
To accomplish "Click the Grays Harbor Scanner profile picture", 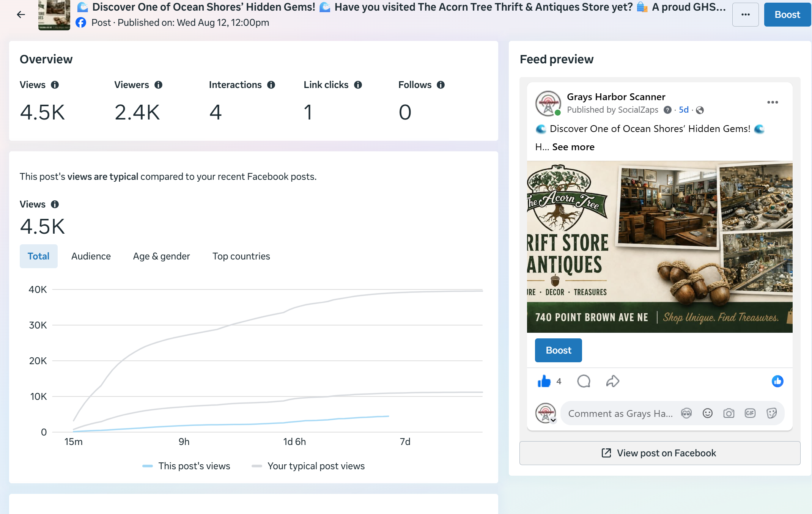I will pyautogui.click(x=548, y=103).
